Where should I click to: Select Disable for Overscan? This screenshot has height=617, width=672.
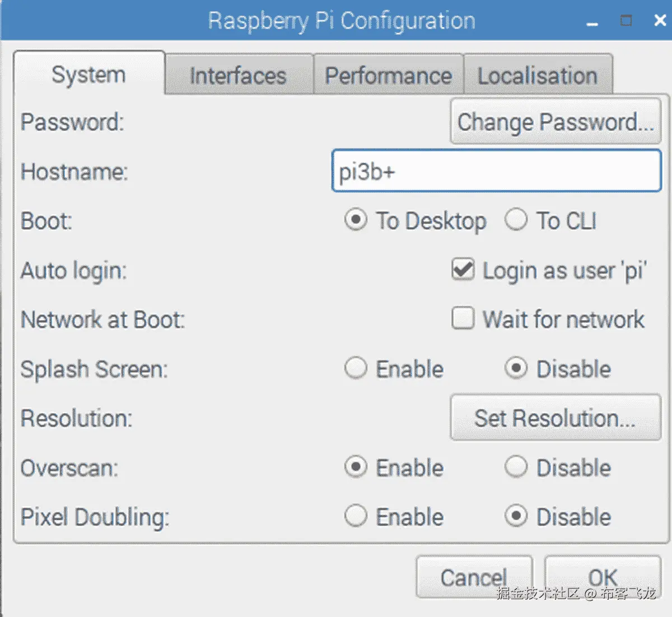[x=516, y=467]
